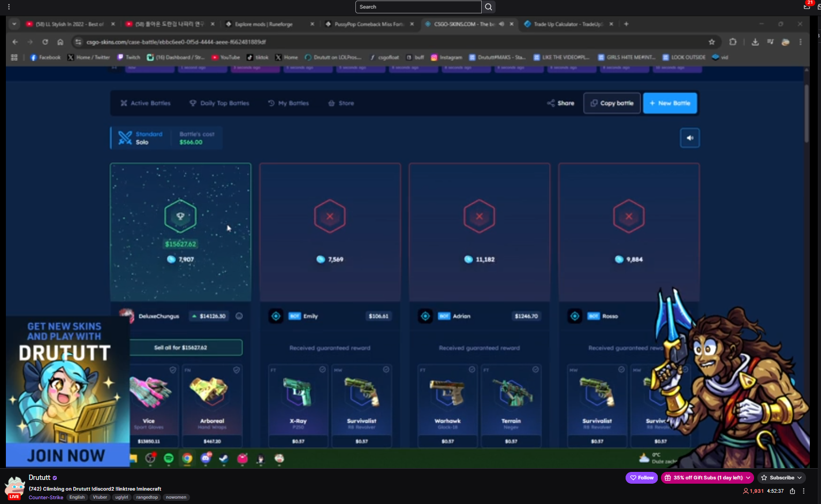
Task: Click bot Adrian's crosshair avatar
Action: coord(425,316)
